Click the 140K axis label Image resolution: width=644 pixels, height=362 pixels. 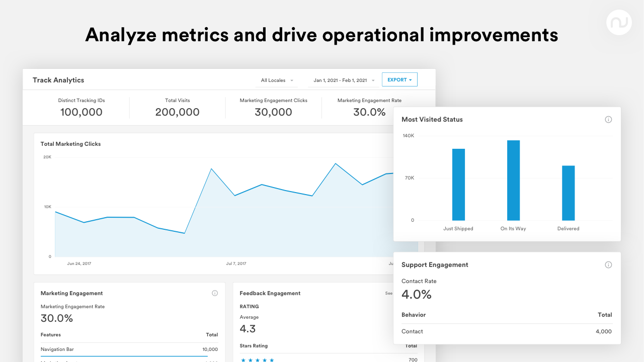pos(409,136)
